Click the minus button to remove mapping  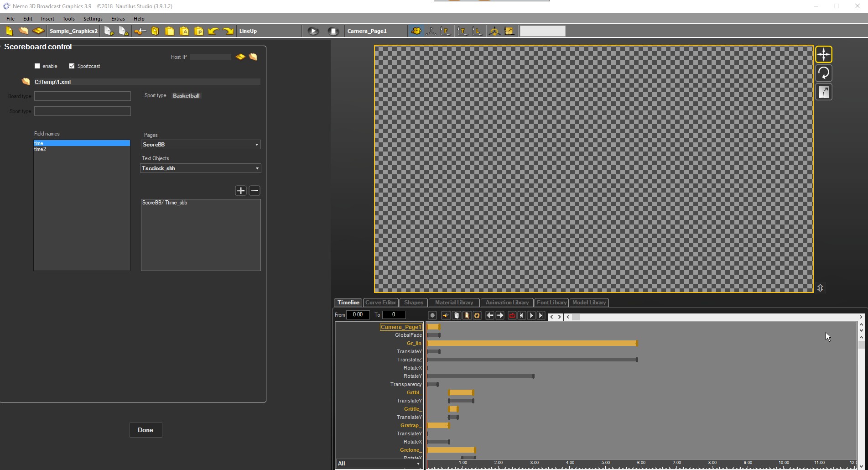pyautogui.click(x=255, y=190)
